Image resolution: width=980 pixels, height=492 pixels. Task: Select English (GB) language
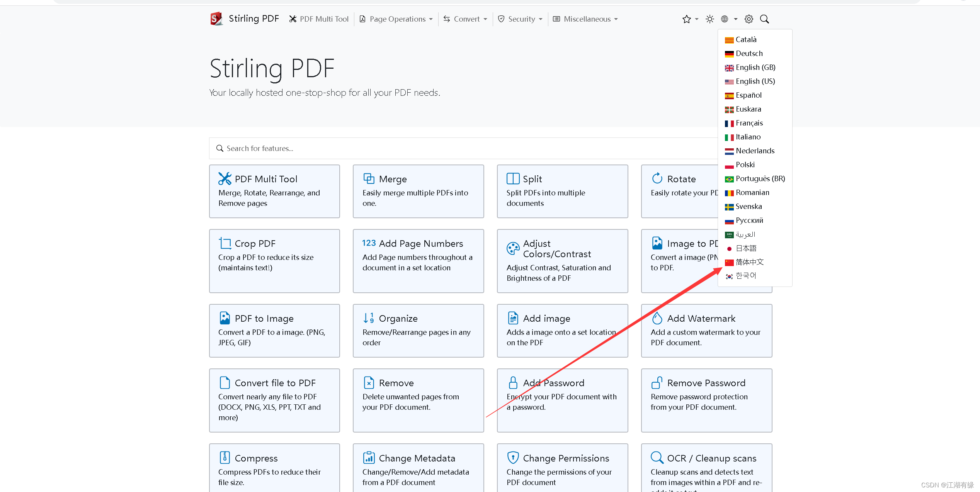pyautogui.click(x=755, y=67)
